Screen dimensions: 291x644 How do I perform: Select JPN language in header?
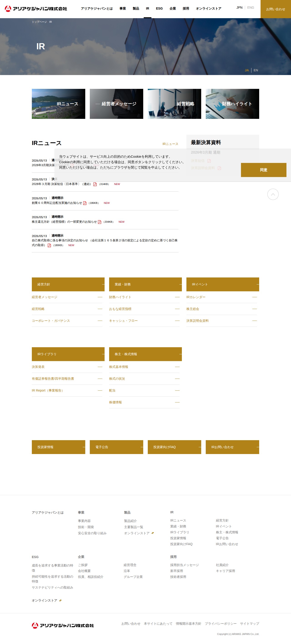(x=239, y=7)
